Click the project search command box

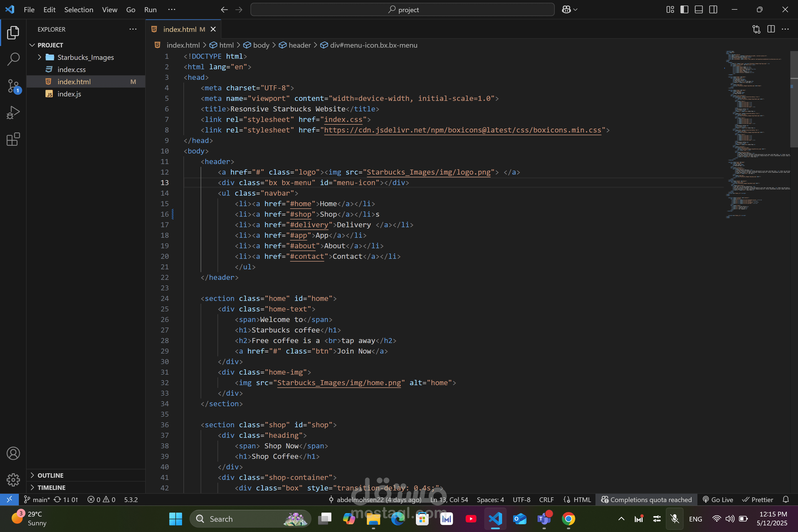(x=402, y=9)
